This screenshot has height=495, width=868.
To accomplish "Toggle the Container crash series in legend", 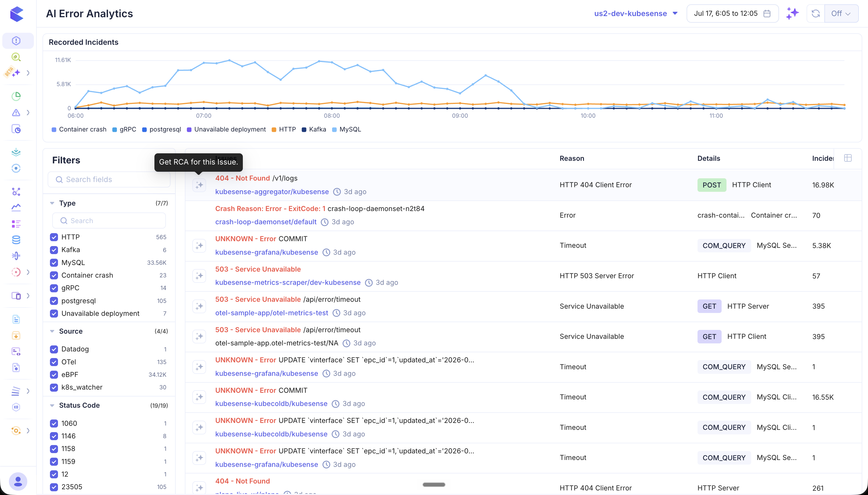I will pyautogui.click(x=79, y=129).
